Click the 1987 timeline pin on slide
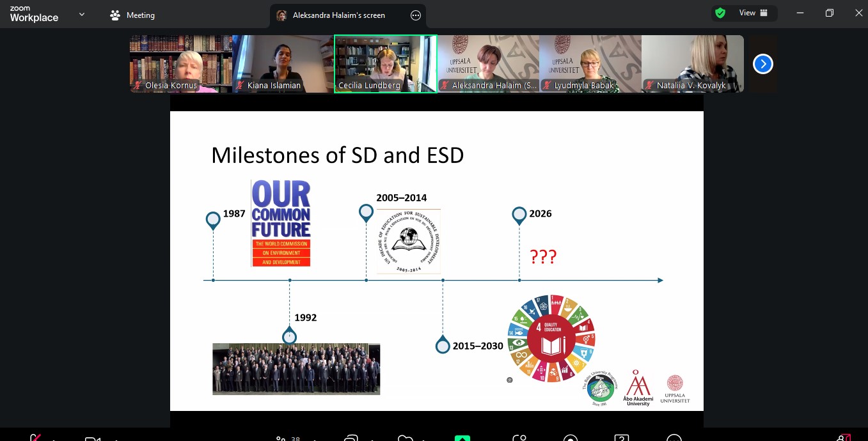Image resolution: width=868 pixels, height=441 pixels. [x=213, y=220]
